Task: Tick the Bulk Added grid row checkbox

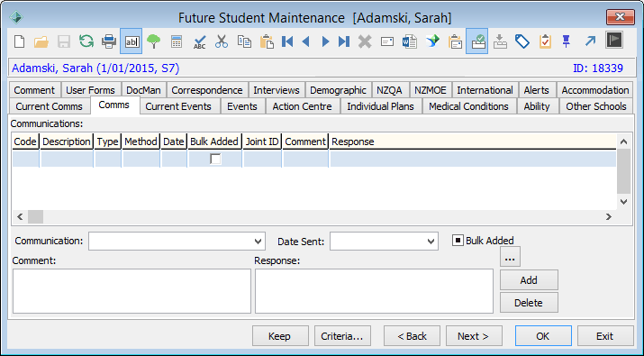Action: [x=215, y=159]
